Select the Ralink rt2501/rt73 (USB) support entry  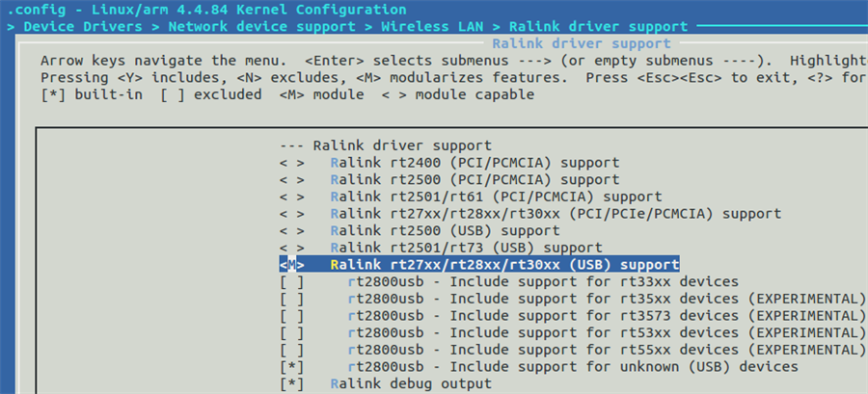466,248
